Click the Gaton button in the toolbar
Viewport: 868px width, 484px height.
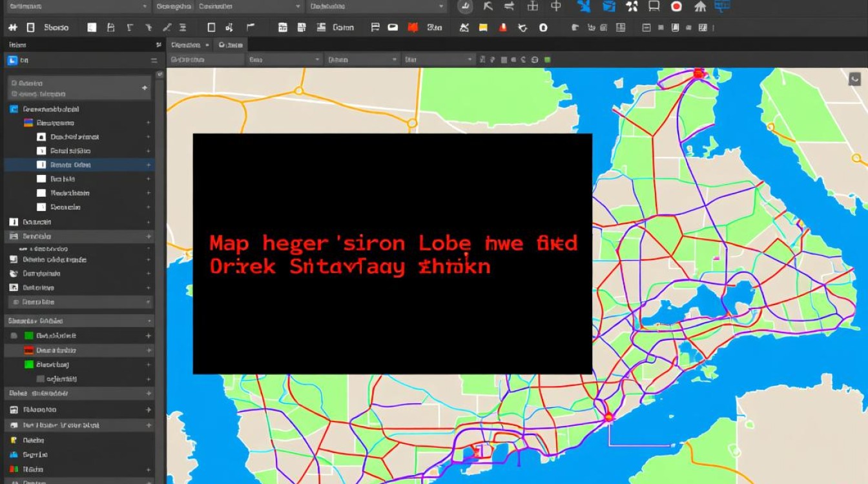[x=343, y=27]
